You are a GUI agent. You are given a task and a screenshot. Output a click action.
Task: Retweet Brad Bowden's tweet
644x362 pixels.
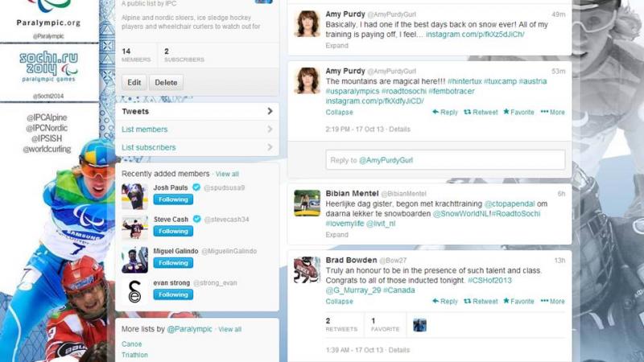[481, 301]
